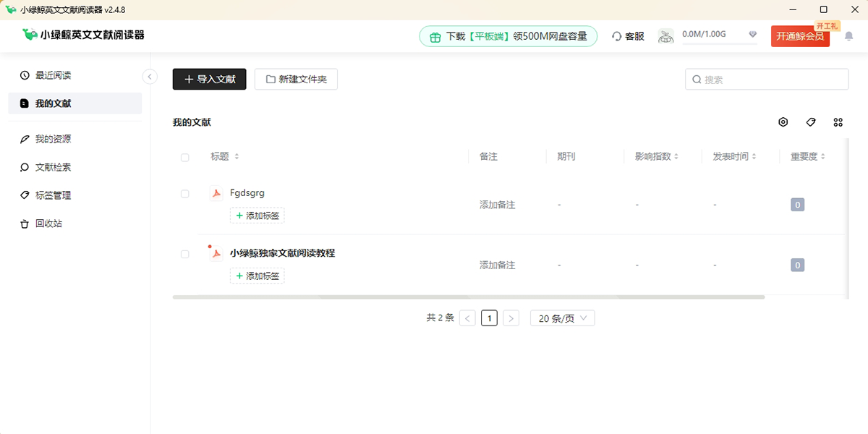This screenshot has height=434, width=868.
Task: Click the tag filter icon above the list
Action: (x=811, y=122)
